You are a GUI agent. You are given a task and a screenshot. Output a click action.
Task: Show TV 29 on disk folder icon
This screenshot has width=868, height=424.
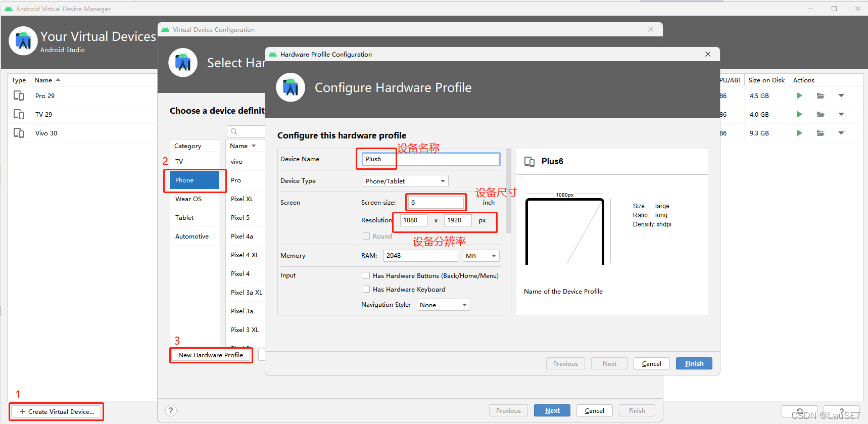[821, 114]
